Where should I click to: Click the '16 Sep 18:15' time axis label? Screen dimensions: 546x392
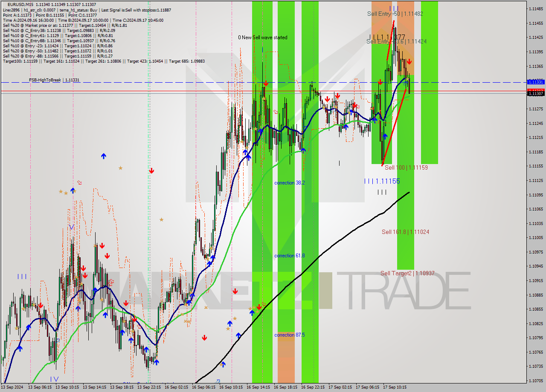285,387
